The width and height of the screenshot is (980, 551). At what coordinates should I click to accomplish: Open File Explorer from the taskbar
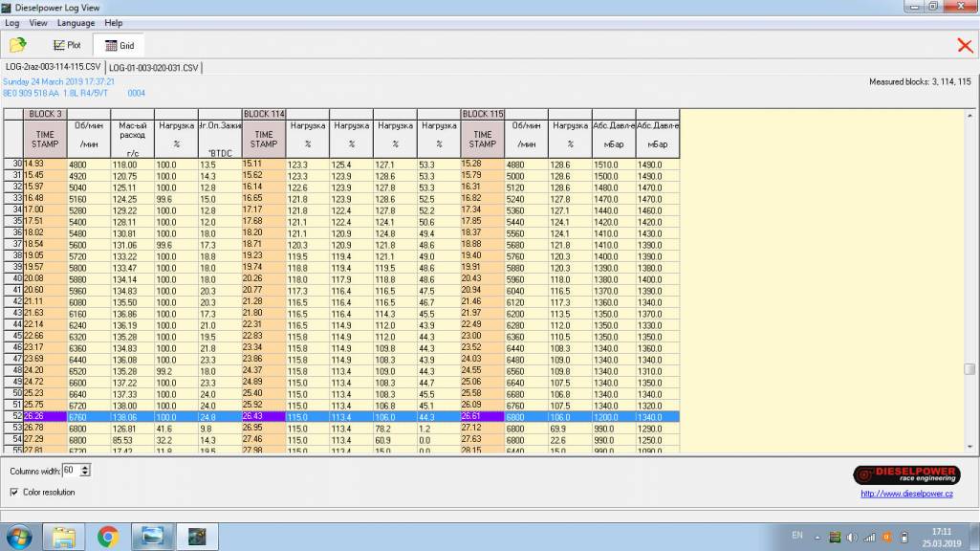(63, 537)
